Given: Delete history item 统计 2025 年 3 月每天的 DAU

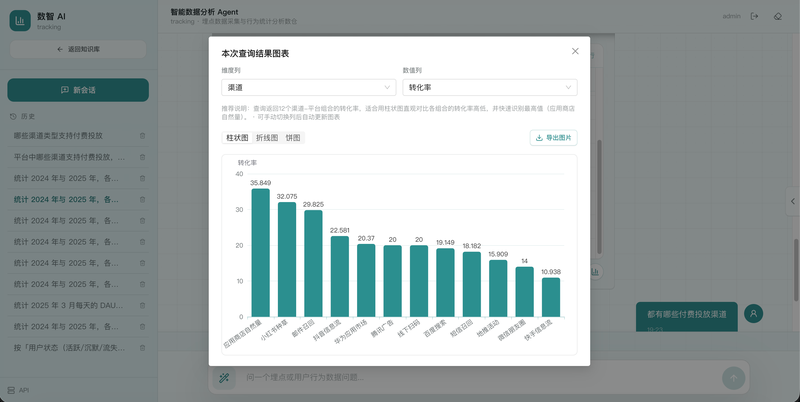Looking at the screenshot, I should (x=142, y=306).
